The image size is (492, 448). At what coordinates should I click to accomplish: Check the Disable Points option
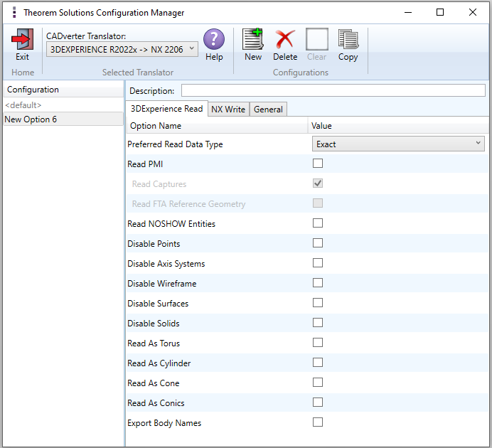click(x=318, y=243)
